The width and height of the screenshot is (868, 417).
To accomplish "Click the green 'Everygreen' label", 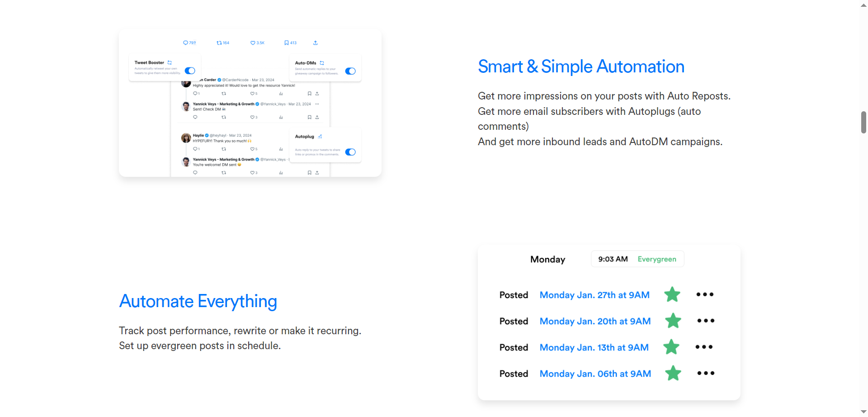I will pos(657,259).
